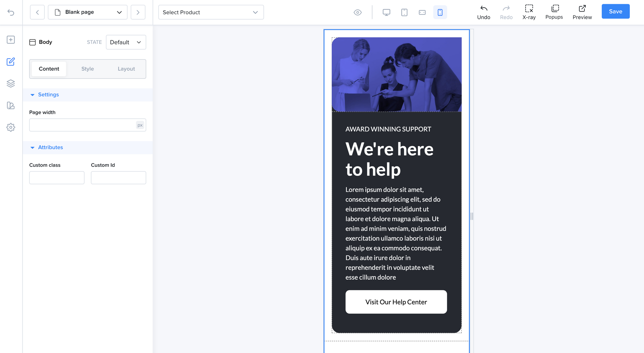
Task: Open the edit pencil panel in sidebar
Action: 11,61
